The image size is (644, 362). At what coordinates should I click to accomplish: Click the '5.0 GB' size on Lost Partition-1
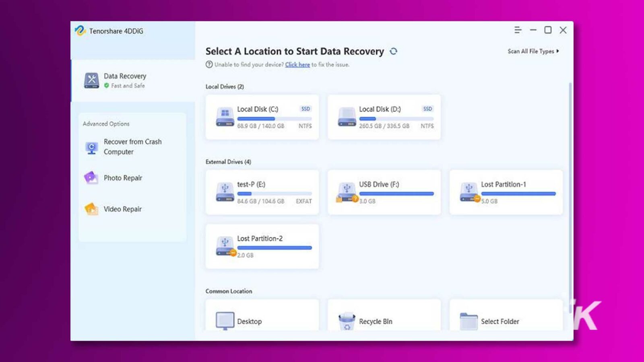[x=489, y=201]
